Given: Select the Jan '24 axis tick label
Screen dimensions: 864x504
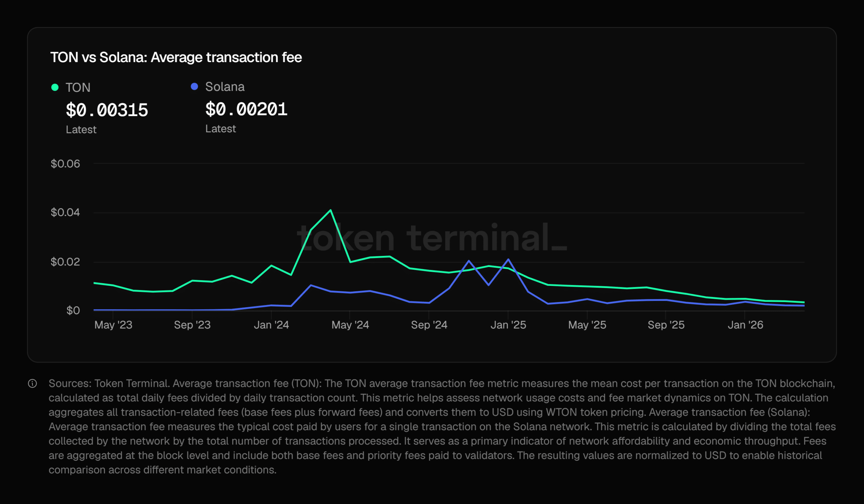Looking at the screenshot, I should (x=271, y=325).
